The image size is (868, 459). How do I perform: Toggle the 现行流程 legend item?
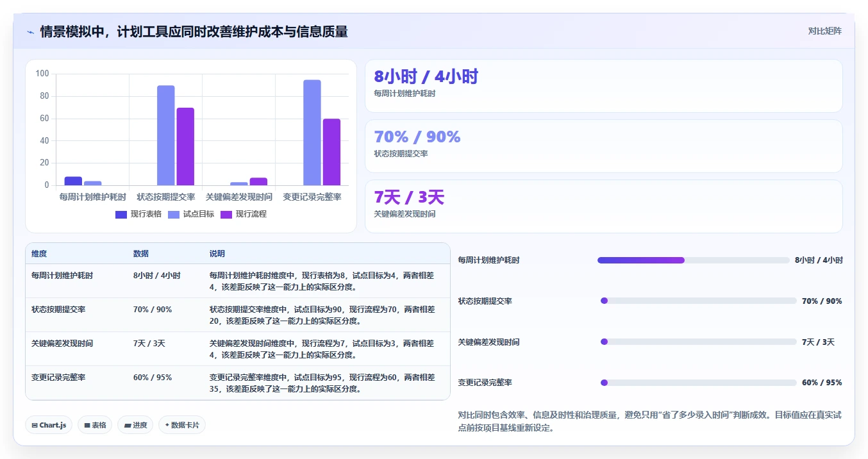point(244,214)
